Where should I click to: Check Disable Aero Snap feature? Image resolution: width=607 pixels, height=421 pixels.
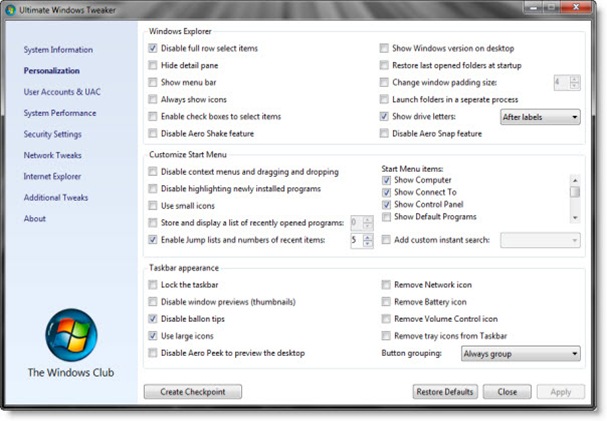384,133
